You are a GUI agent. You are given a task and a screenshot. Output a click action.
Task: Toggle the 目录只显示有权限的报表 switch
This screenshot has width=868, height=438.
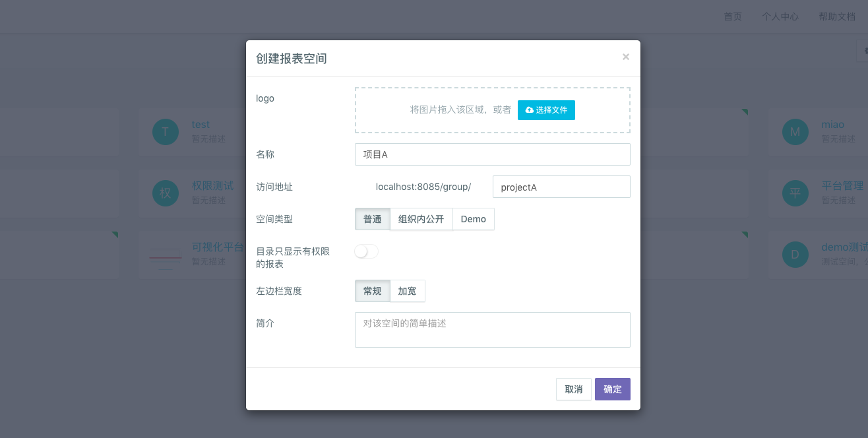pyautogui.click(x=367, y=251)
